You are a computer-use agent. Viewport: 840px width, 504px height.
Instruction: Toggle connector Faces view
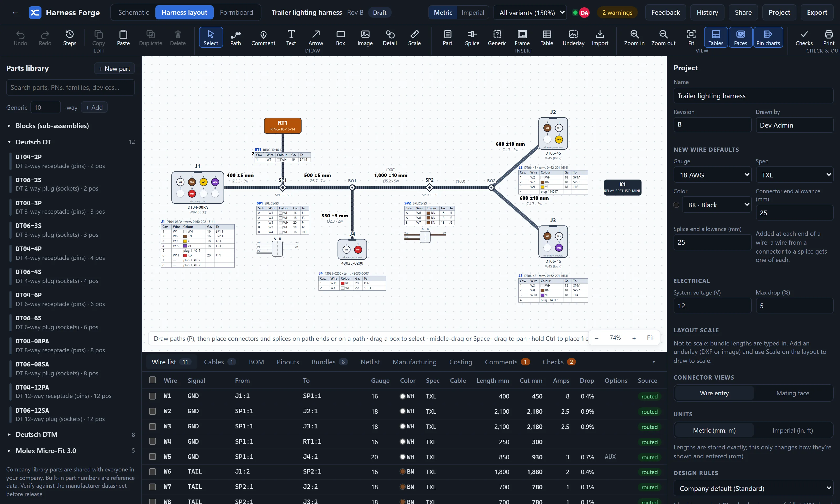click(741, 37)
